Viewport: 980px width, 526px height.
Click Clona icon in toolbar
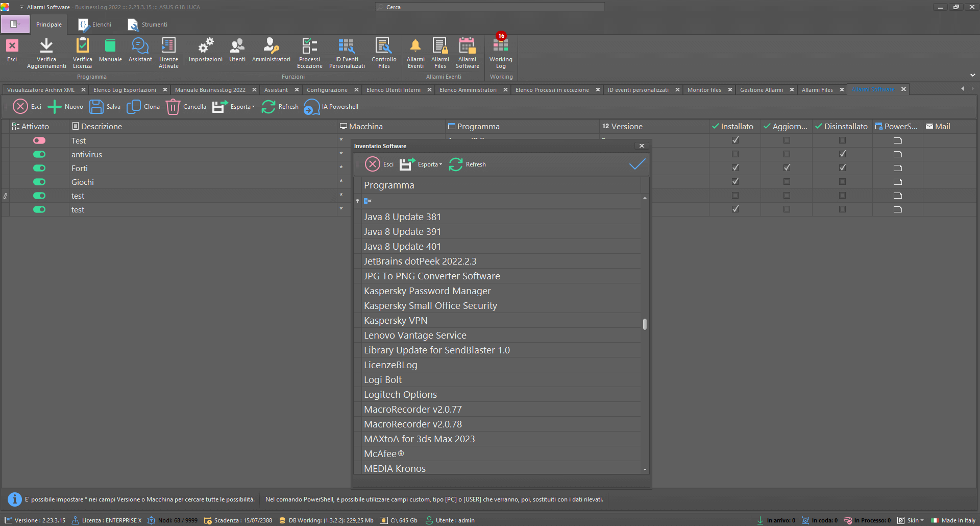[x=134, y=107]
